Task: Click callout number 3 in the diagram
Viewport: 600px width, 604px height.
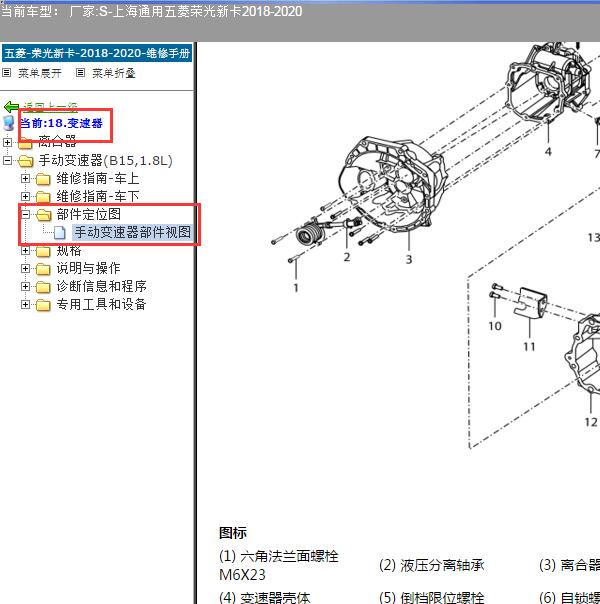Action: tap(409, 260)
